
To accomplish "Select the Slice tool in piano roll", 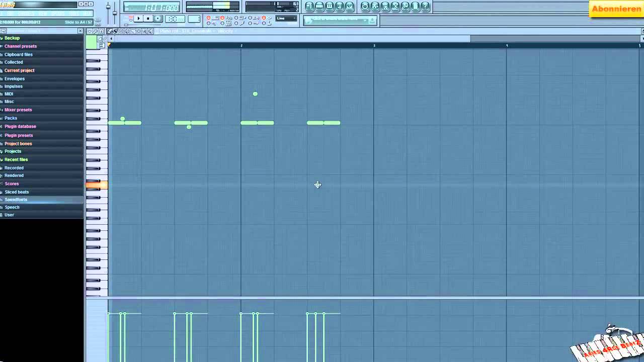I will [132, 31].
